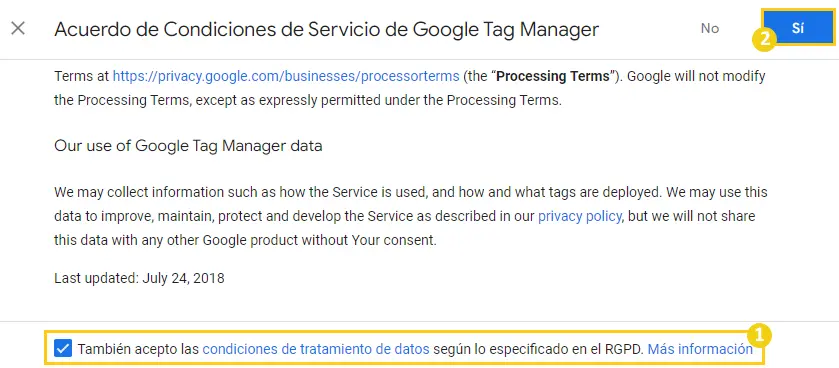Open the privacy.google.com processorterms link
The width and height of the screenshot is (839, 368).
point(286,76)
